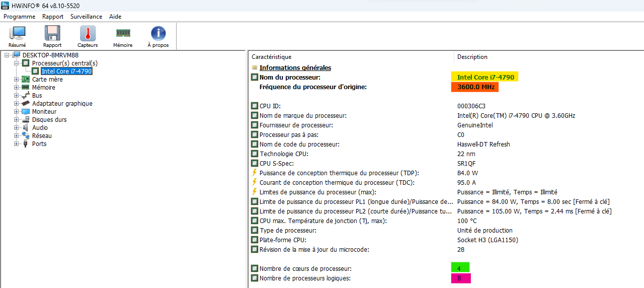The height and width of the screenshot is (288, 644).
Task: Expand the Disques durs tree node
Action: pos(17,120)
